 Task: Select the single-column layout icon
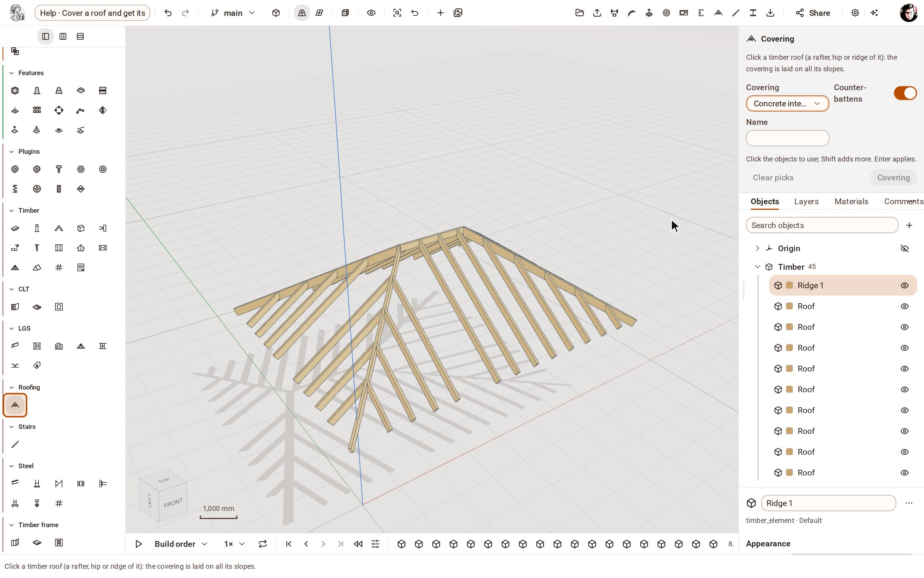point(45,37)
